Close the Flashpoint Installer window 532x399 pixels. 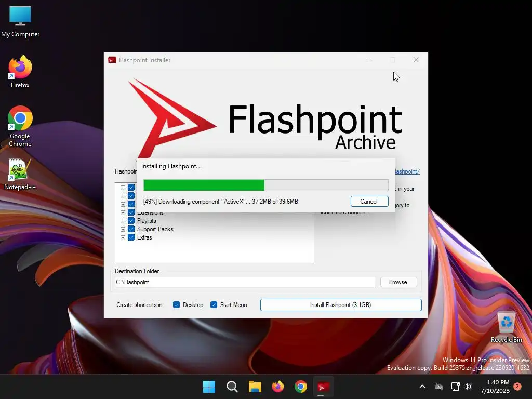tap(416, 60)
